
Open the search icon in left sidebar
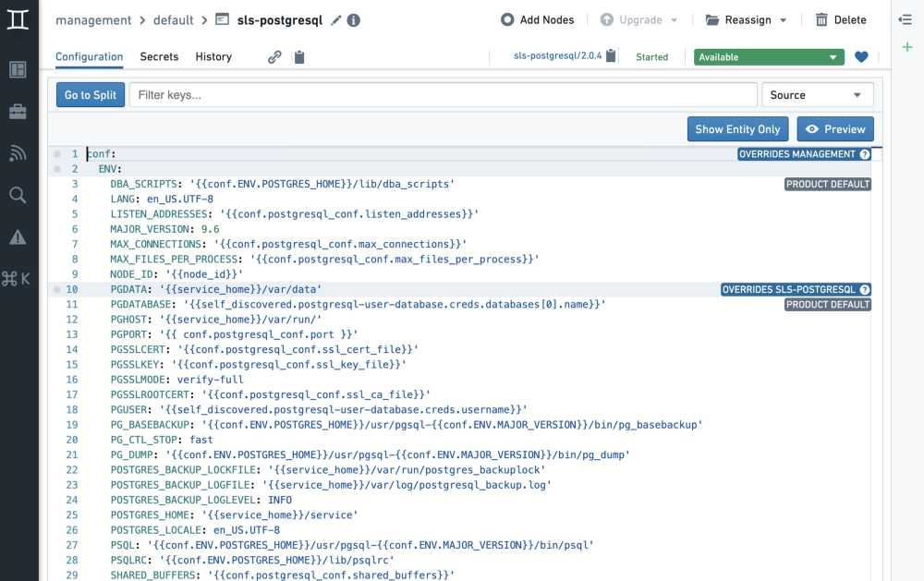pos(18,195)
